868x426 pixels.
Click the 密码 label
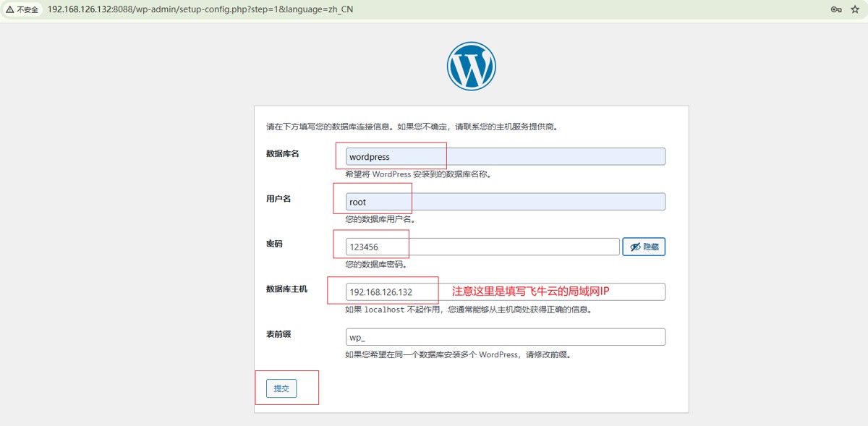(274, 244)
